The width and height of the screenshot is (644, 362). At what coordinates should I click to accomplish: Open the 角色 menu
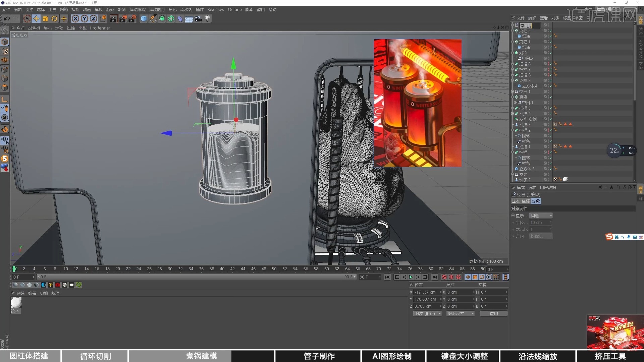coord(172,10)
